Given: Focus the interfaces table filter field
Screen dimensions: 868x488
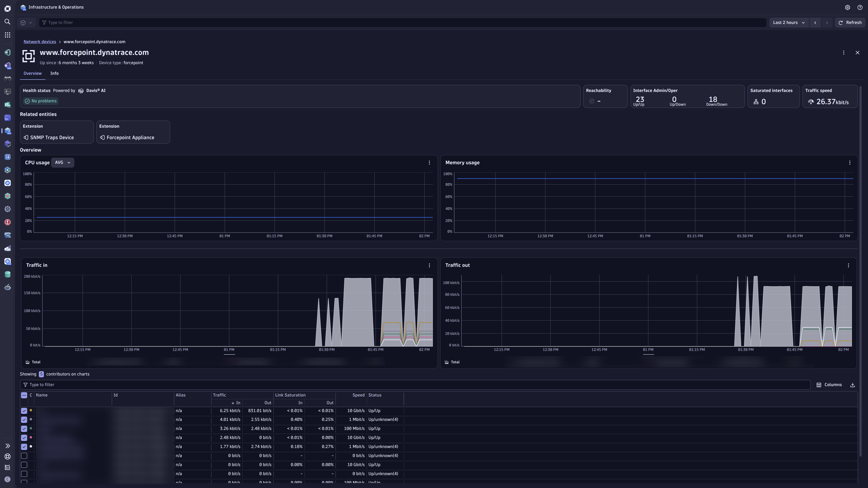Looking at the screenshot, I should [x=415, y=385].
